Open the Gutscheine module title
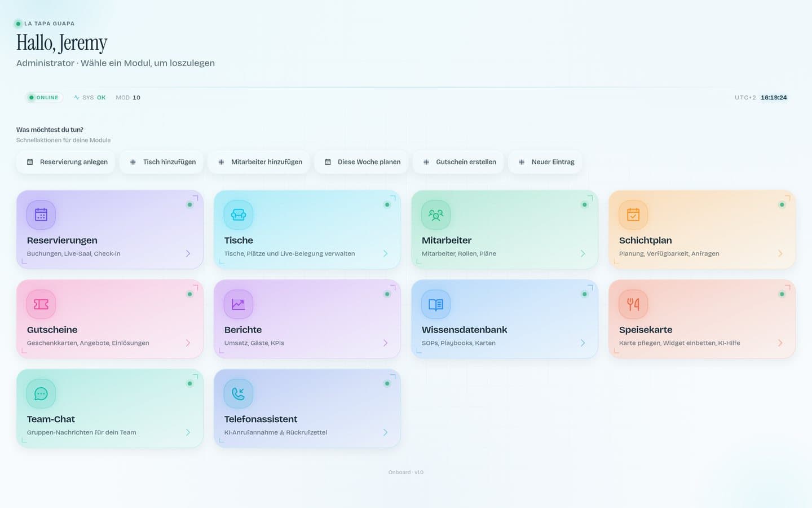812x508 pixels. 52,330
